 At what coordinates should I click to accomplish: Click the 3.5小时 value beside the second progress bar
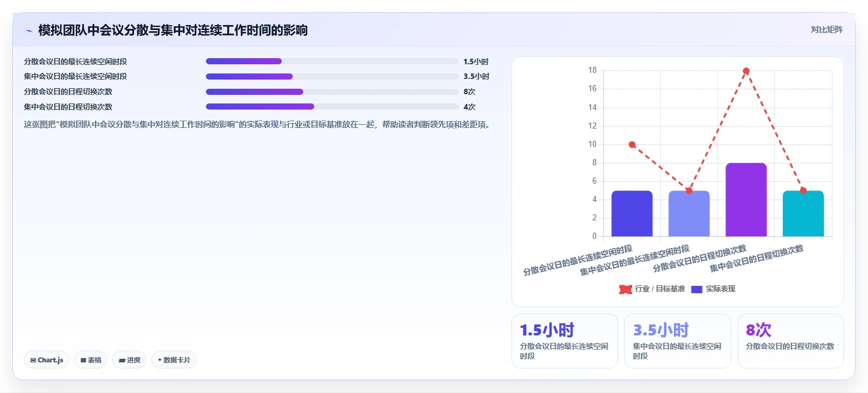pos(476,77)
